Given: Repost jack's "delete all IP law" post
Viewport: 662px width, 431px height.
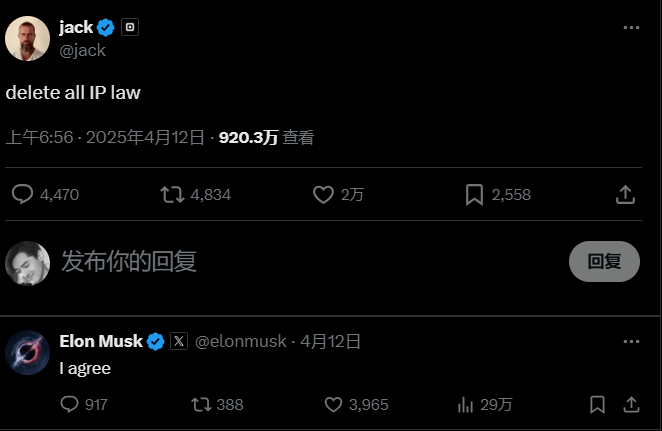Looking at the screenshot, I should tap(172, 194).
